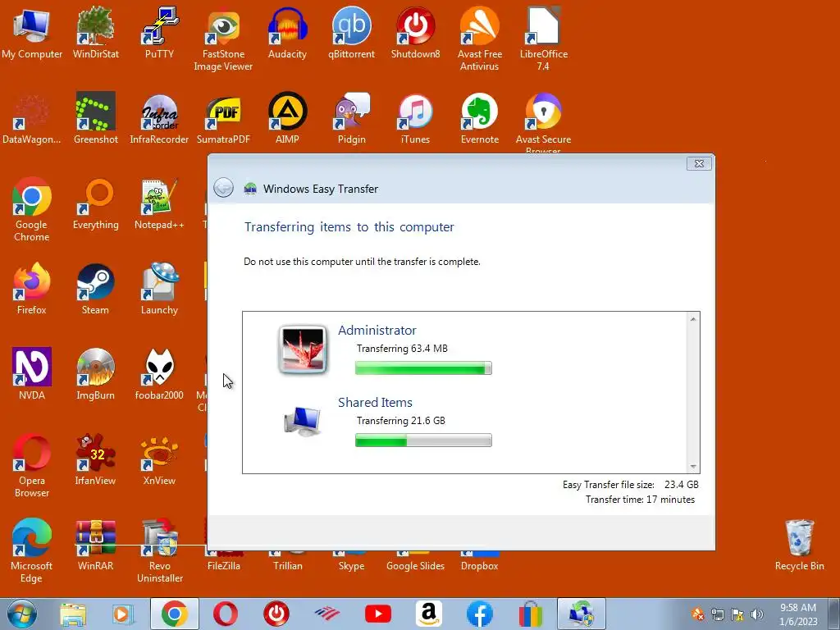The height and width of the screenshot is (630, 840).
Task: Open Windows Explorer from the taskbar
Action: [73, 614]
